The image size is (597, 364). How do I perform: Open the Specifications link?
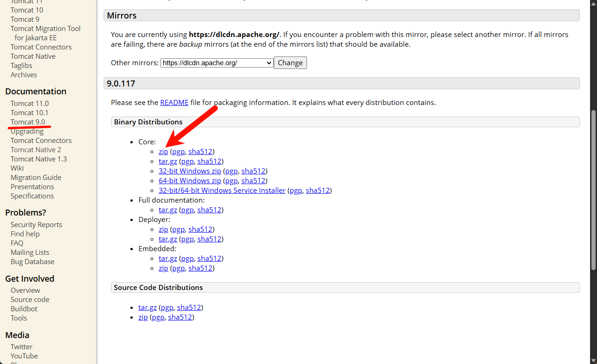pyautogui.click(x=32, y=196)
